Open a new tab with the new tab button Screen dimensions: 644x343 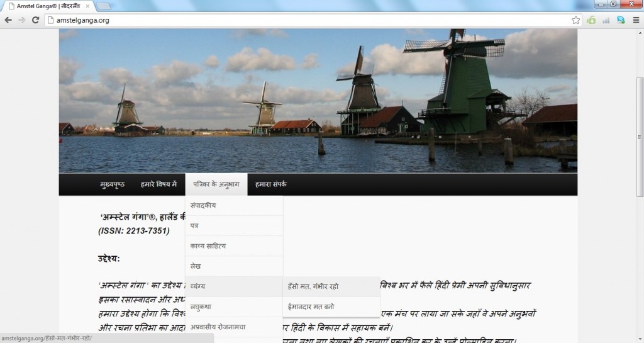click(104, 6)
